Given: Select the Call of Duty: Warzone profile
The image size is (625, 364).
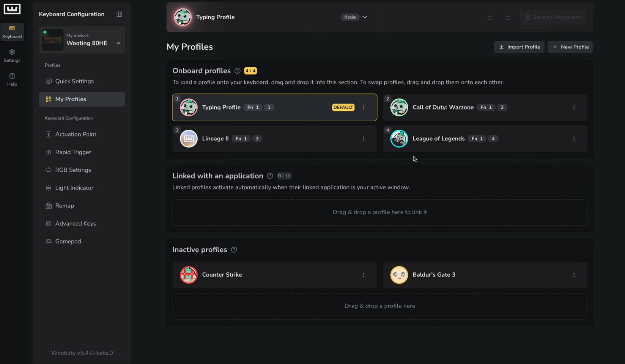Looking at the screenshot, I should [x=442, y=108].
